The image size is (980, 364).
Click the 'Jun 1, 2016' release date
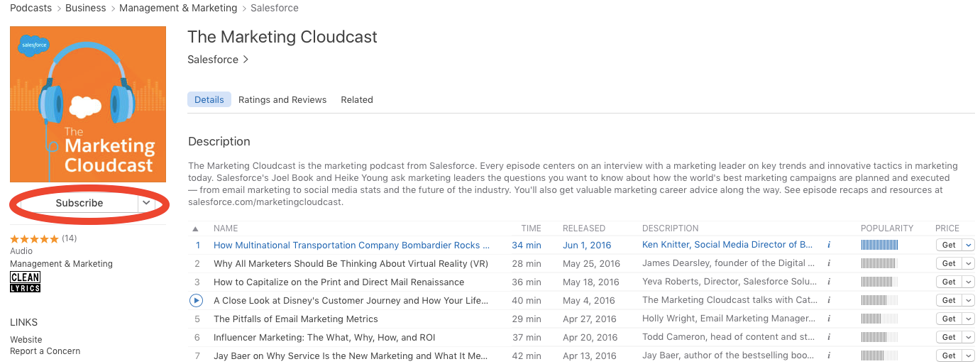pos(587,245)
